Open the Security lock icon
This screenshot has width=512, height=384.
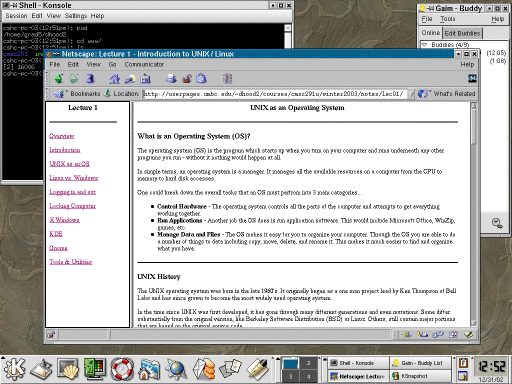(187, 79)
